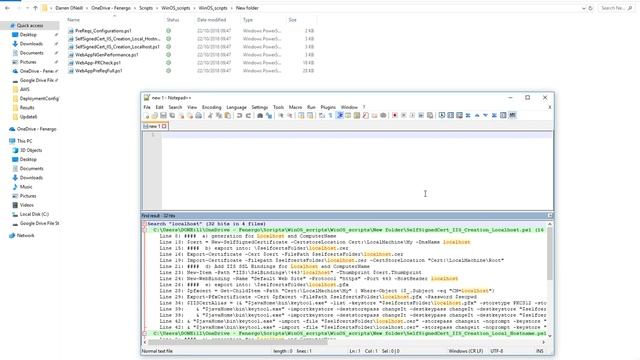The width and height of the screenshot is (640, 360).
Task: Click the Open file toolbar icon
Action: coord(154,116)
